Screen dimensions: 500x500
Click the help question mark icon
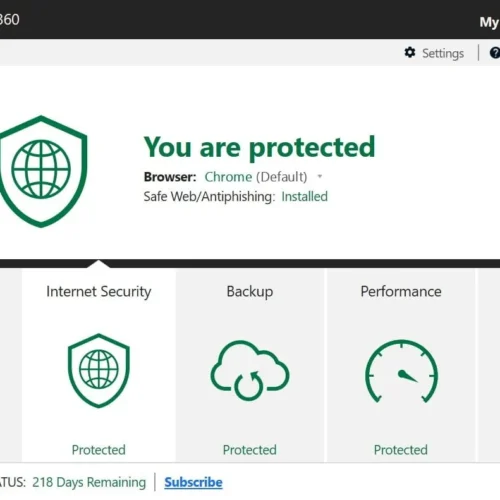click(495, 53)
